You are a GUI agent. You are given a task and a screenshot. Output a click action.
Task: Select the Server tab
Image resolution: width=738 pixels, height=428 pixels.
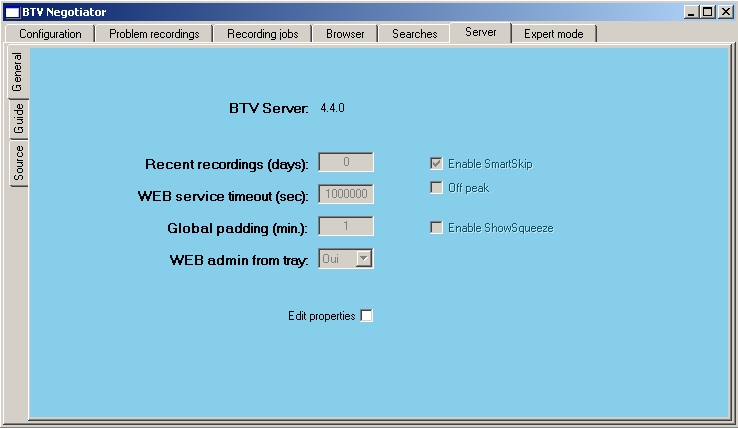click(x=481, y=32)
